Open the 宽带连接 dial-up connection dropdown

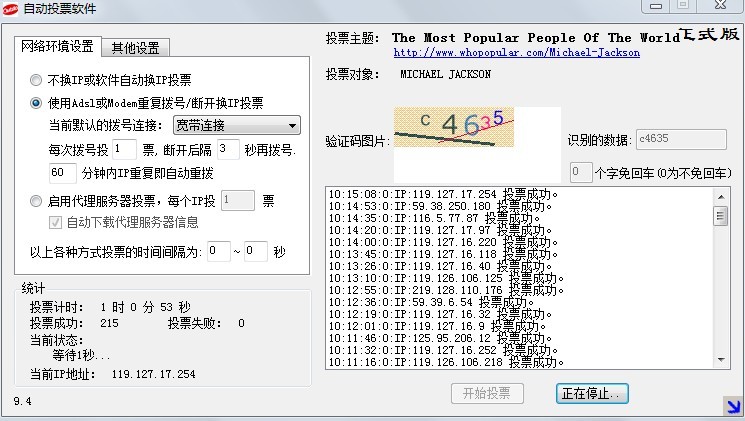coord(236,125)
